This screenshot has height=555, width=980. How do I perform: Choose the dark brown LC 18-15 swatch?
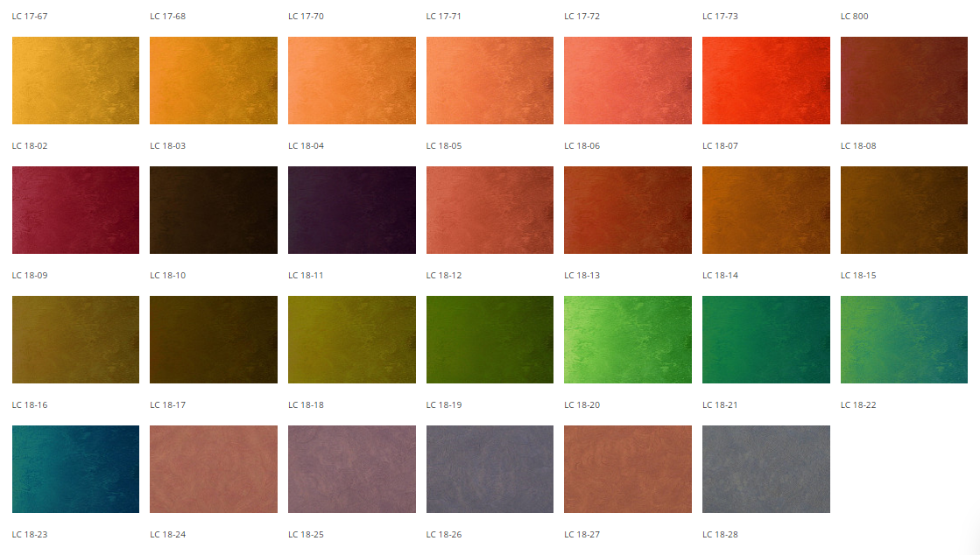coord(905,210)
